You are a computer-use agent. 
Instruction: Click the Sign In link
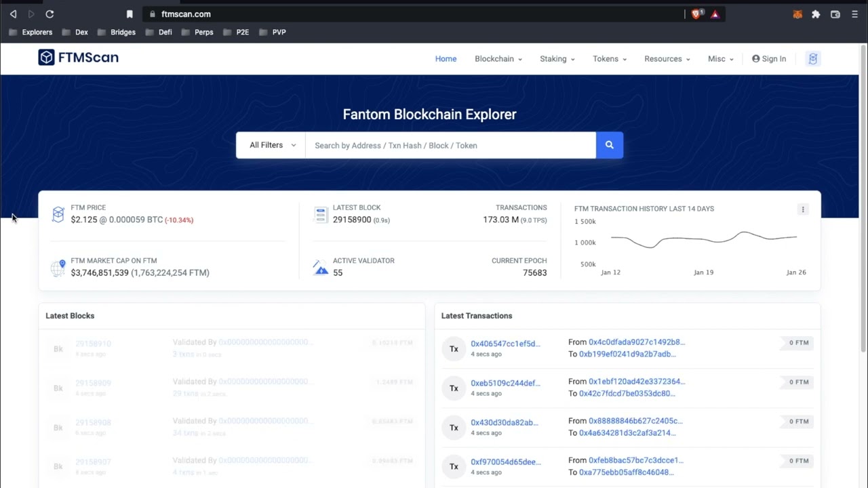click(769, 59)
